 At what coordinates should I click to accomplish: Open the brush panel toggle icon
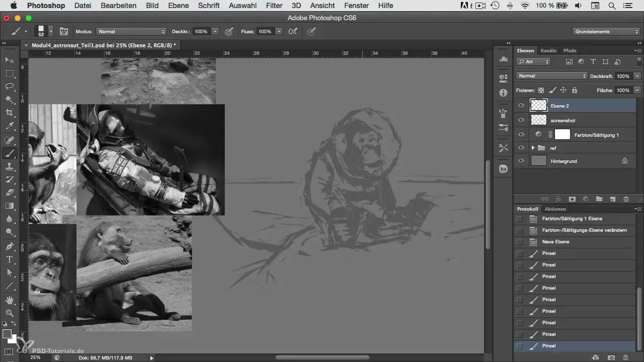tap(64, 31)
